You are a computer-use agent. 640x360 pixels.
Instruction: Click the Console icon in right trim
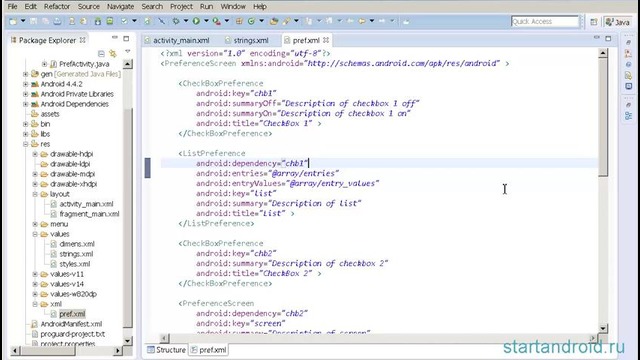(628, 86)
